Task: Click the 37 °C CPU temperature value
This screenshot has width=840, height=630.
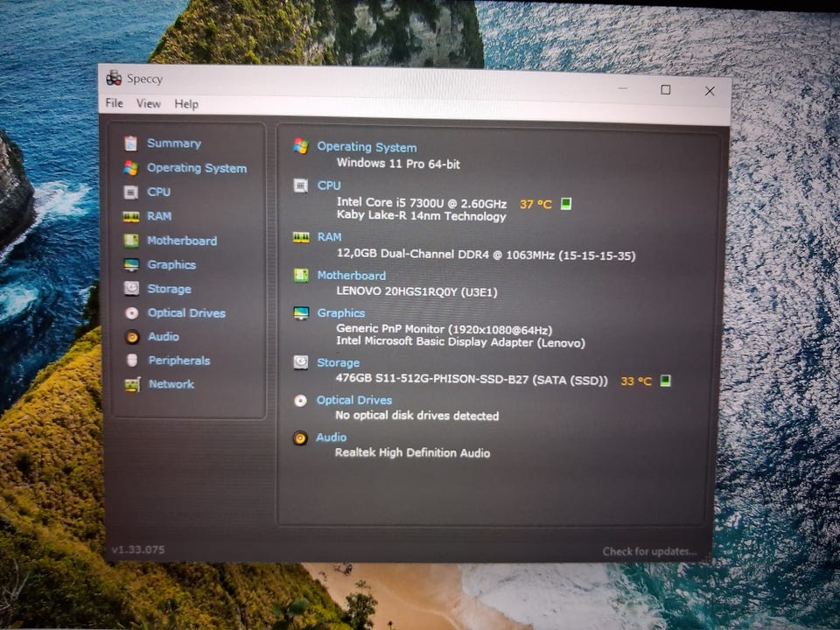Action: coord(535,204)
